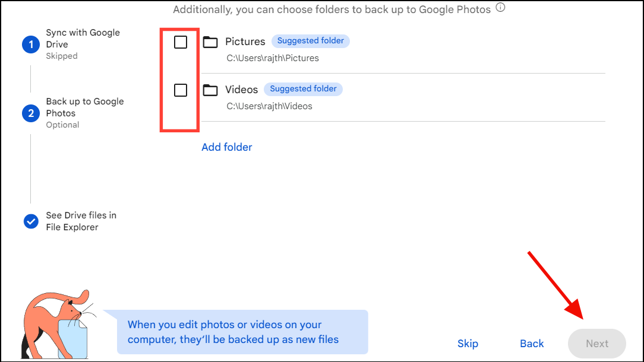This screenshot has height=362, width=644.
Task: Click the Suggested folder badge next to Pictures
Action: coord(310,40)
